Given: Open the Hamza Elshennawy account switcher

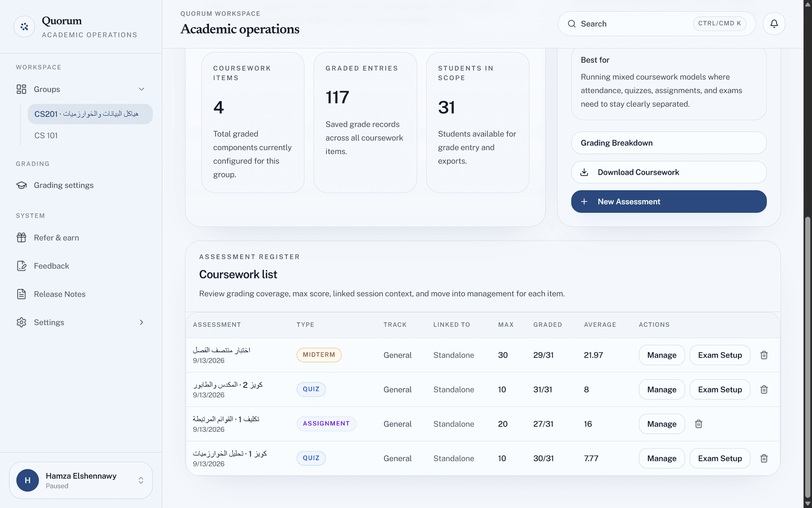Looking at the screenshot, I should click(81, 480).
